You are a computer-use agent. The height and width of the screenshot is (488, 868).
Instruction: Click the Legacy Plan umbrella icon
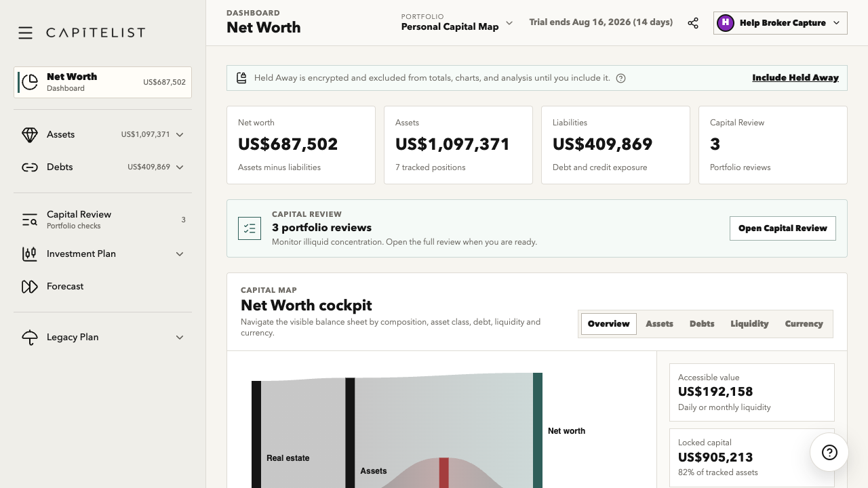click(x=30, y=338)
